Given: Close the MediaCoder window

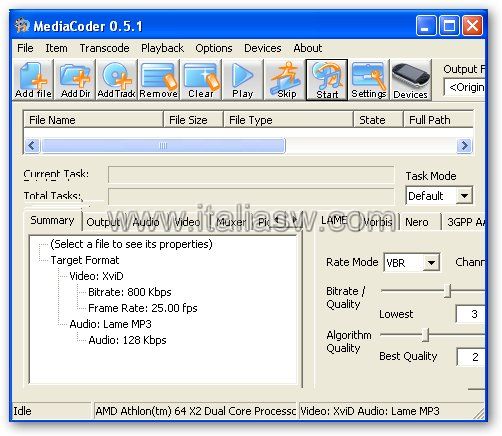Looking at the screenshot, I should coord(472,25).
